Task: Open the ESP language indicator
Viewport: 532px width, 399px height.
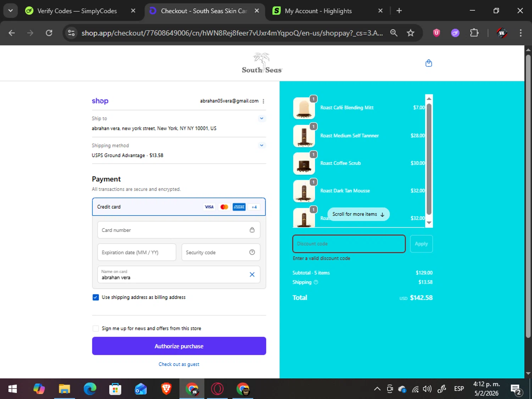Action: coord(459,389)
